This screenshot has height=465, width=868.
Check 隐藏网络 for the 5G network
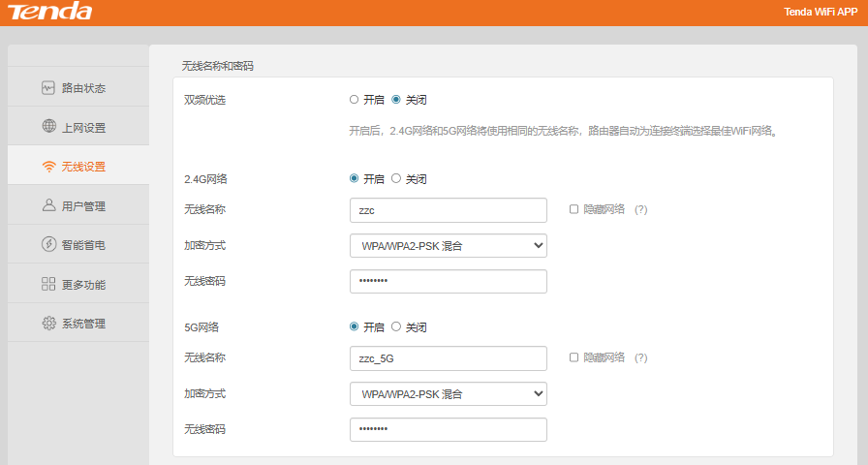click(x=574, y=357)
